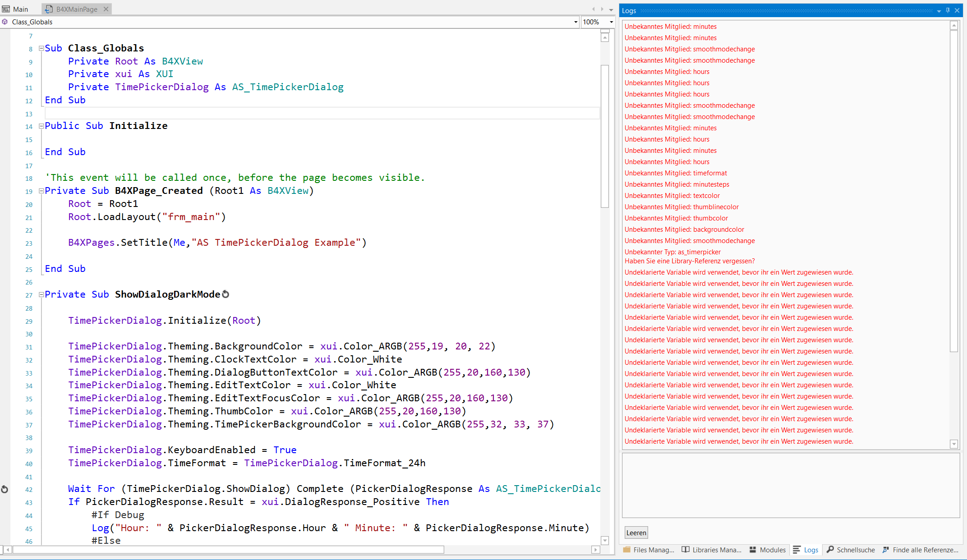Pin the Logs panel
The image size is (967, 560).
(948, 10)
